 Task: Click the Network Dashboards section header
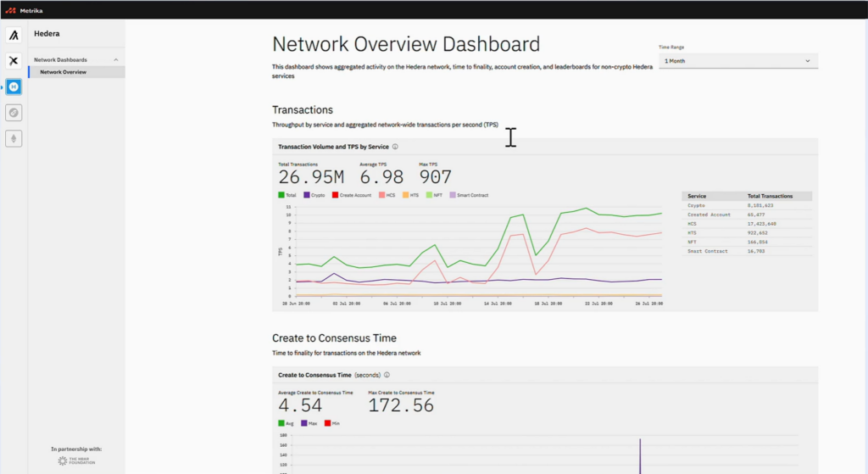coord(60,60)
